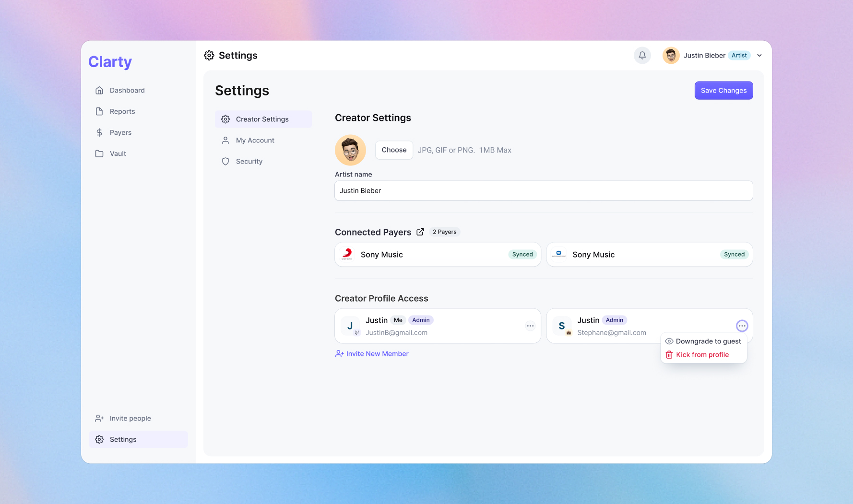
Task: Switch to the Security settings tab
Action: tap(249, 161)
